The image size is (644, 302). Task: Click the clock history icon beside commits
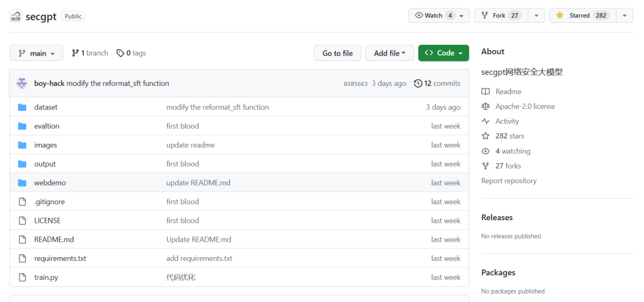coord(418,84)
